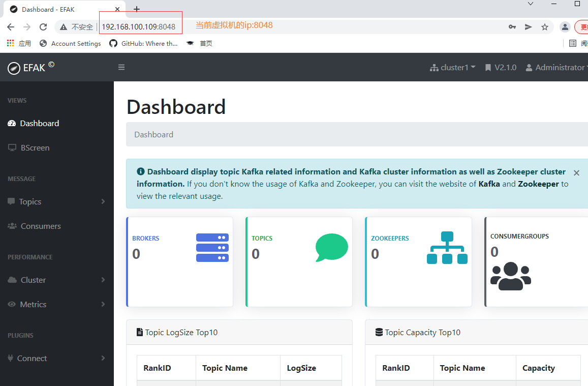The image size is (588, 386).
Task: Expand the Metrics sidebar menu
Action: pyautogui.click(x=56, y=305)
